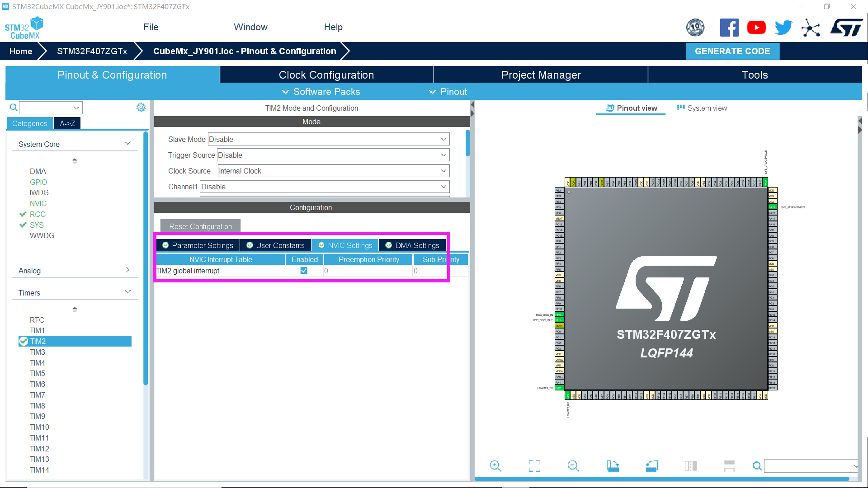Open the Project Manager tab
This screenshot has width=868, height=488.
541,75
